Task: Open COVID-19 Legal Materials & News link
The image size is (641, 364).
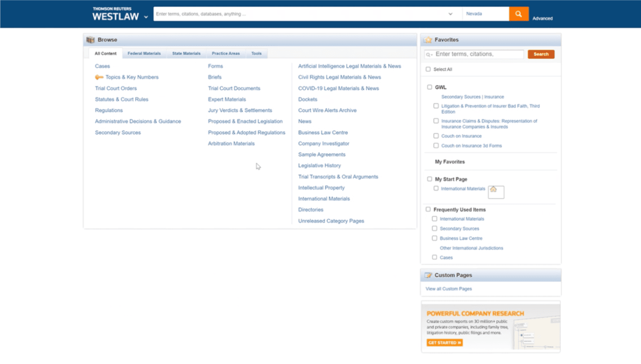Action: pyautogui.click(x=339, y=88)
